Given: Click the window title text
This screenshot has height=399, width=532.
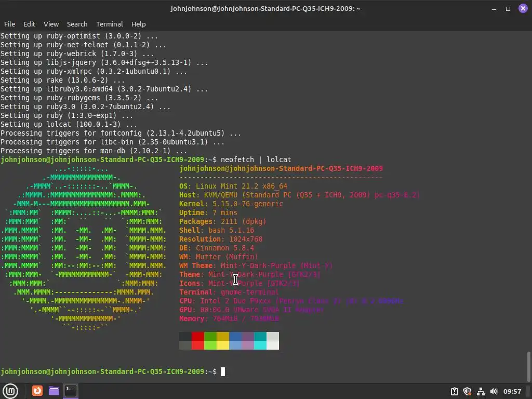Looking at the screenshot, I should (x=265, y=8).
